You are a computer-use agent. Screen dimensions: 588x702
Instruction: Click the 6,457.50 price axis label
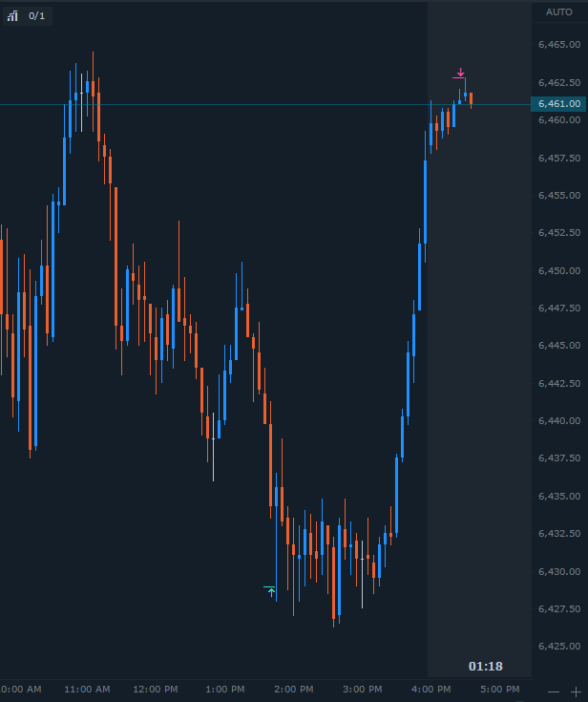[x=559, y=158]
